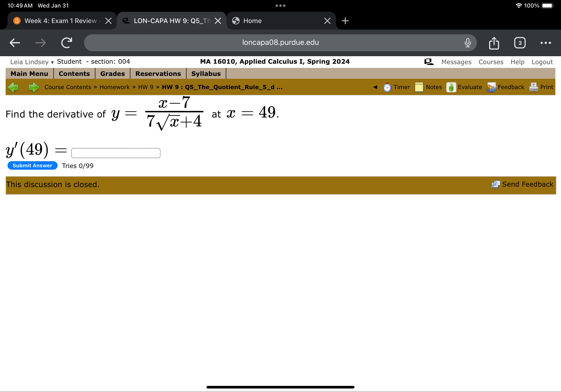Open the Leia Lindsey role dropdown
The width and height of the screenshot is (561, 392).
click(x=52, y=62)
